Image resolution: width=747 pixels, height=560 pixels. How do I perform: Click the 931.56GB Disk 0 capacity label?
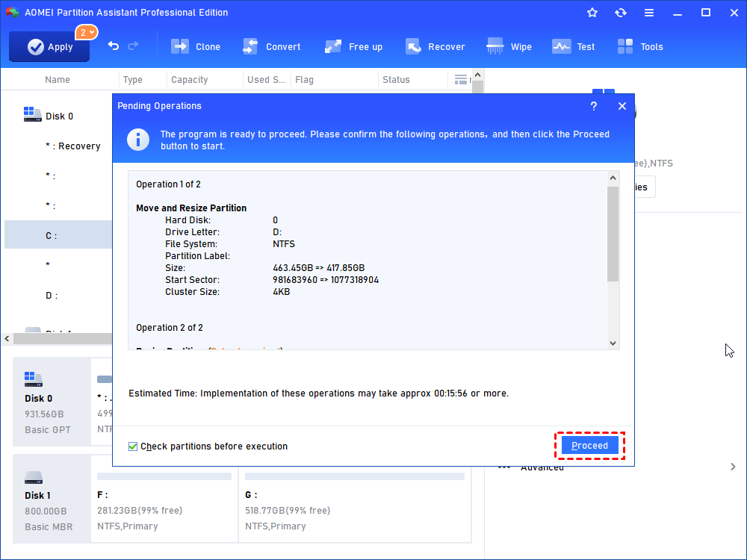coord(44,414)
